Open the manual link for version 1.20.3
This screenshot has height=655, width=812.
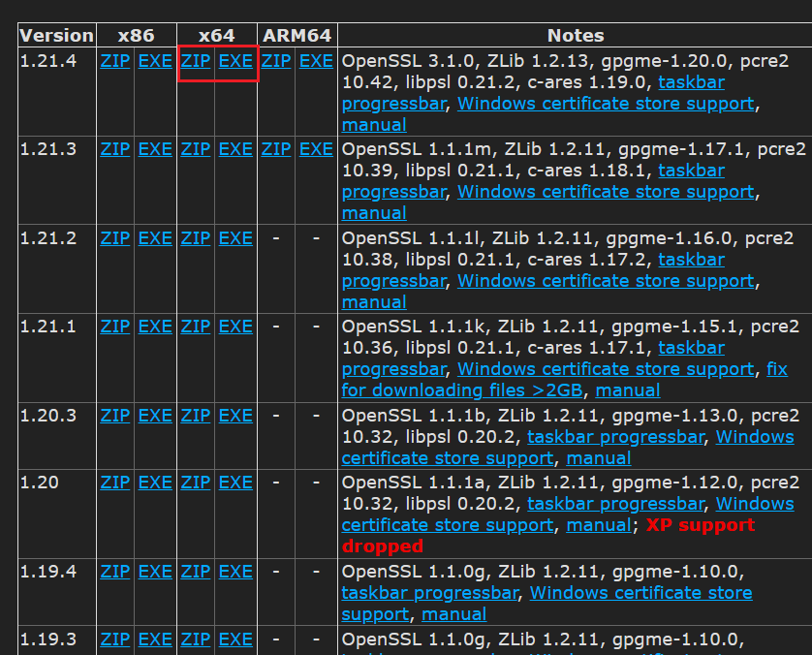tap(599, 457)
